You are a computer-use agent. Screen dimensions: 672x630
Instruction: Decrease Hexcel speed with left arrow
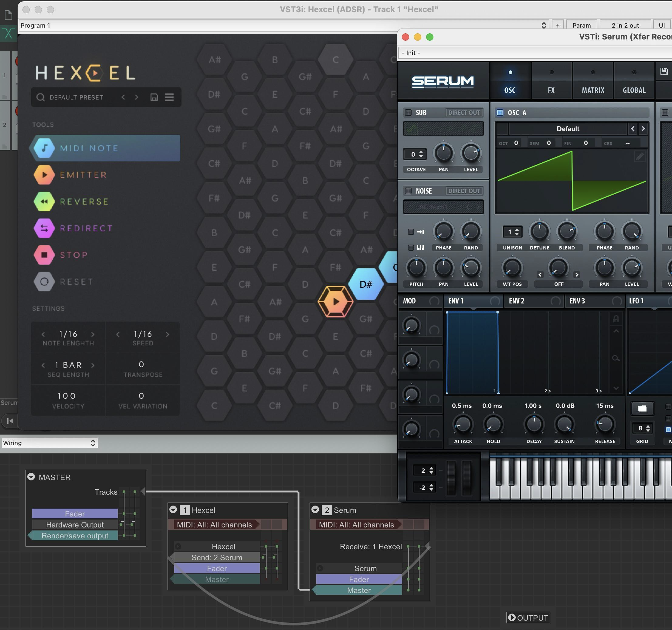pyautogui.click(x=118, y=334)
